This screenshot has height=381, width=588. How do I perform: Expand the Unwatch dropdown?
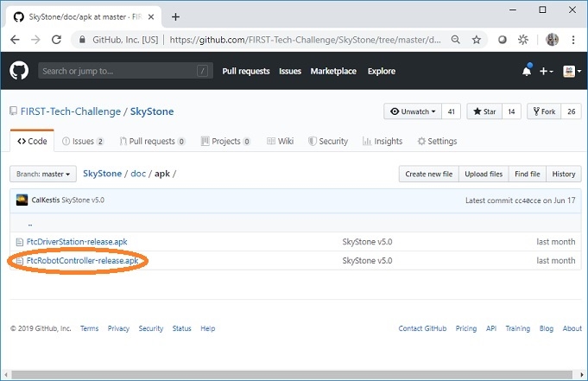413,111
